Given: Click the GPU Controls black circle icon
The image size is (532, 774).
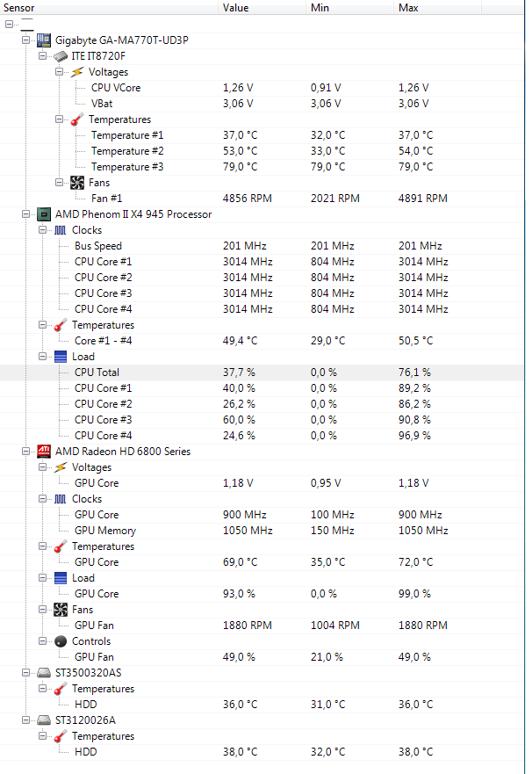Looking at the screenshot, I should [61, 641].
